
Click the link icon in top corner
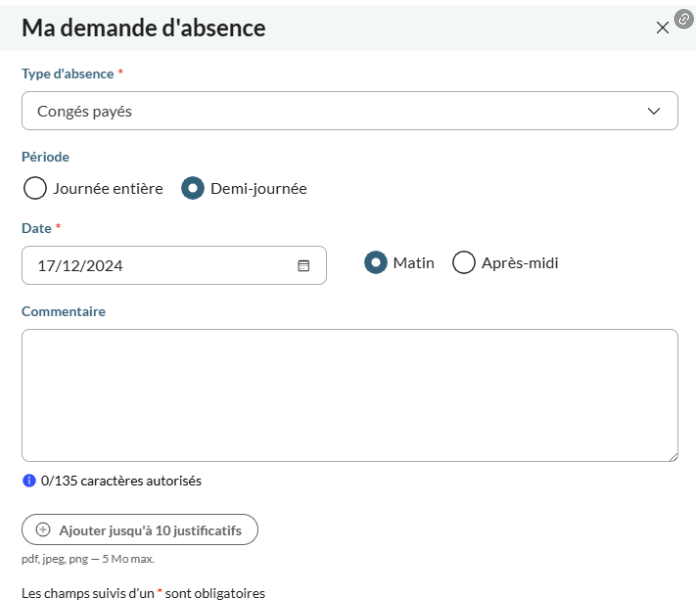pyautogui.click(x=684, y=19)
